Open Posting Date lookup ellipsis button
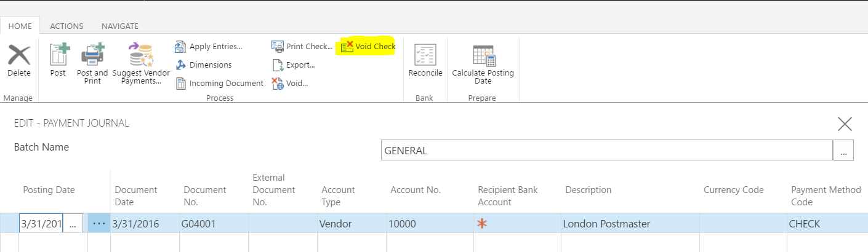 pyautogui.click(x=73, y=224)
